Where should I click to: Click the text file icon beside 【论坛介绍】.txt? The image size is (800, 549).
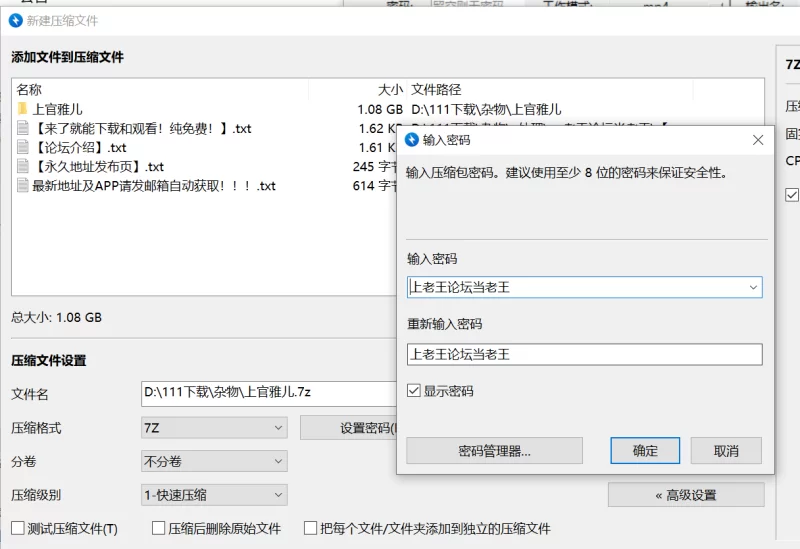(22, 147)
